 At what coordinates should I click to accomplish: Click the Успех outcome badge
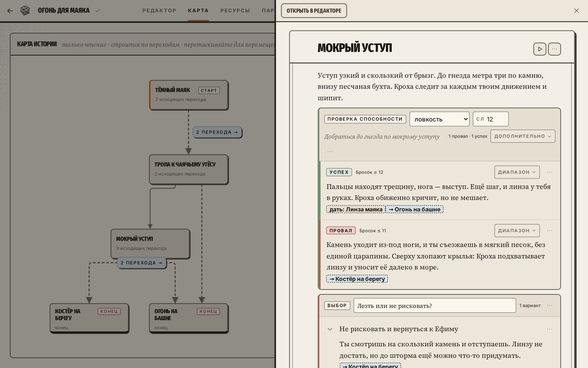[339, 172]
